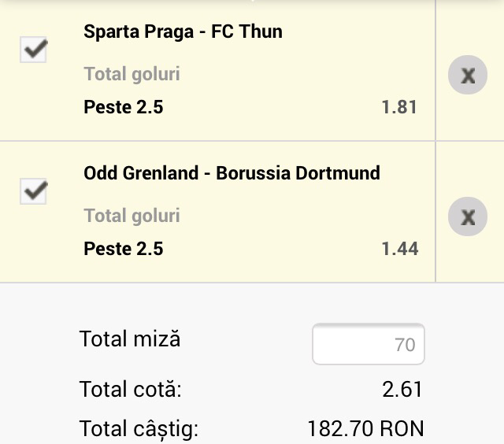504x444 pixels.
Task: Click the 1.44 odds value
Action: [399, 249]
